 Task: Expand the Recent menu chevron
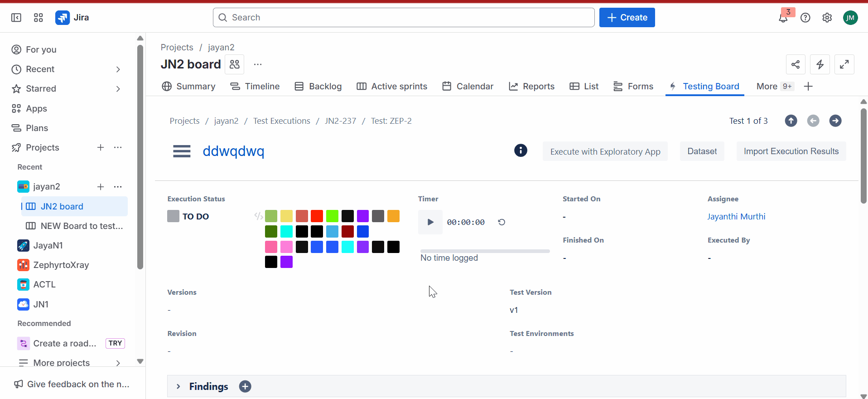(118, 69)
